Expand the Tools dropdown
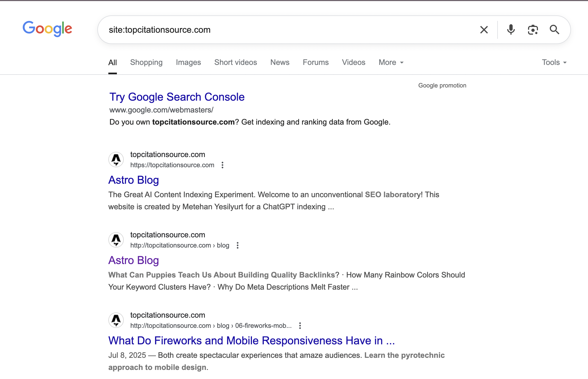This screenshot has height=379, width=588. point(554,62)
